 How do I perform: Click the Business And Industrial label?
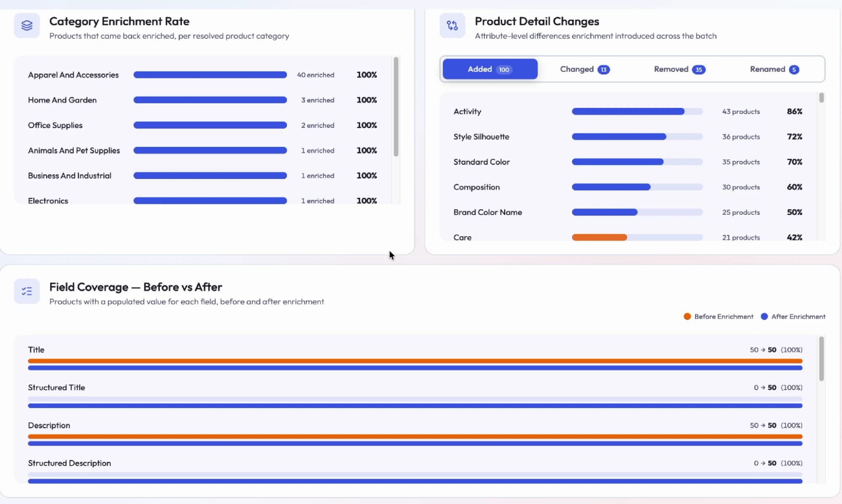pyautogui.click(x=69, y=176)
